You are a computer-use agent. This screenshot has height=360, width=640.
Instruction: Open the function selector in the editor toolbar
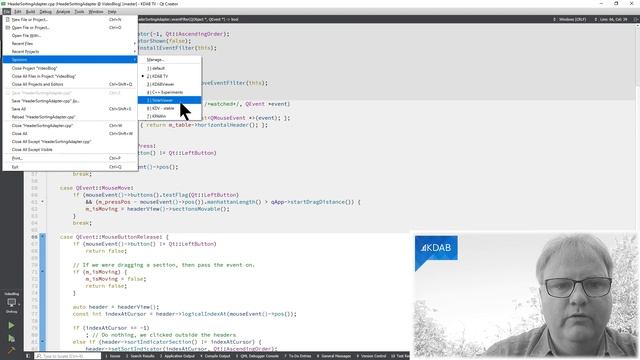tap(189, 19)
